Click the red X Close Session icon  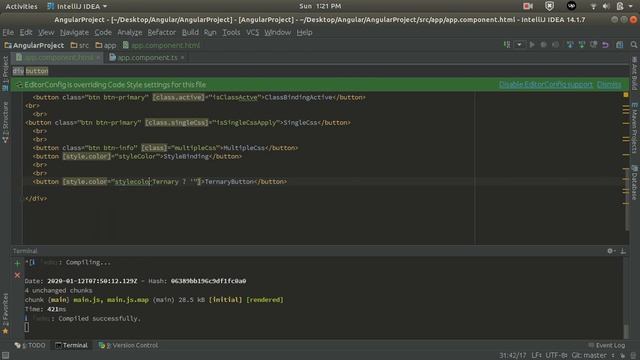17,276
